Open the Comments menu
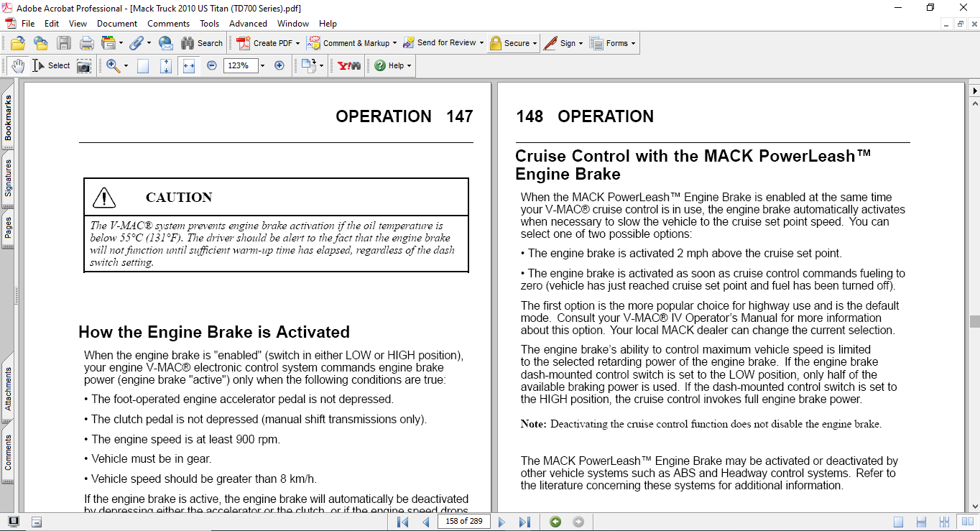 click(x=168, y=24)
